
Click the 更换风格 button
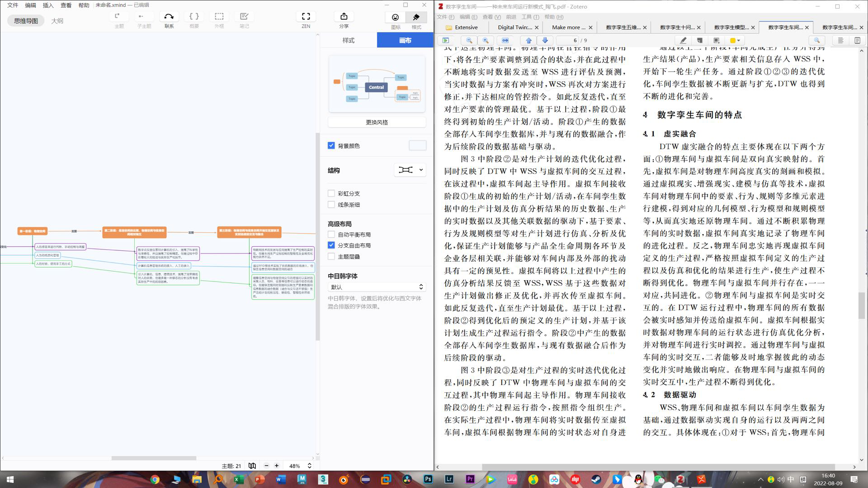pyautogui.click(x=377, y=122)
